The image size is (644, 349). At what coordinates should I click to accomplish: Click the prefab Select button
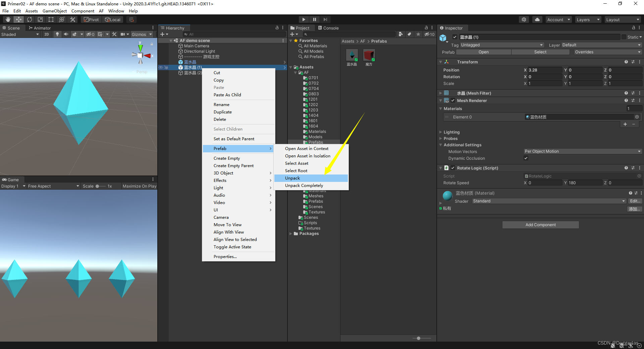click(x=540, y=52)
